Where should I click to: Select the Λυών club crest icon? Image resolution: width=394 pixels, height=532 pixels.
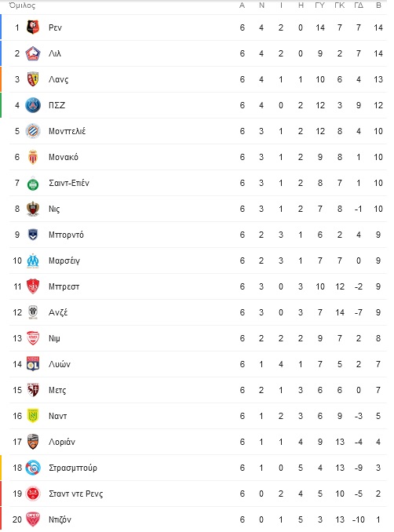pos(33,364)
